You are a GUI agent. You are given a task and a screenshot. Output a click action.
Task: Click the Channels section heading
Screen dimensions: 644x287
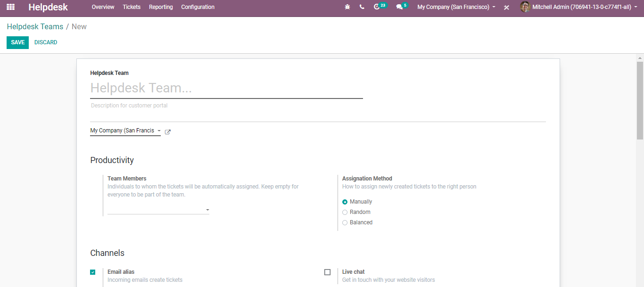point(107,253)
